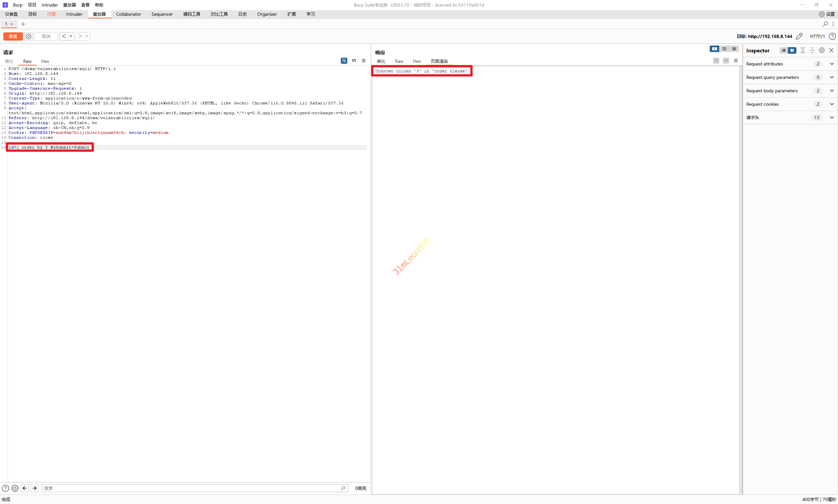Click the pencil icon to edit target
Viewport: 838px width, 504px height.
[x=799, y=36]
